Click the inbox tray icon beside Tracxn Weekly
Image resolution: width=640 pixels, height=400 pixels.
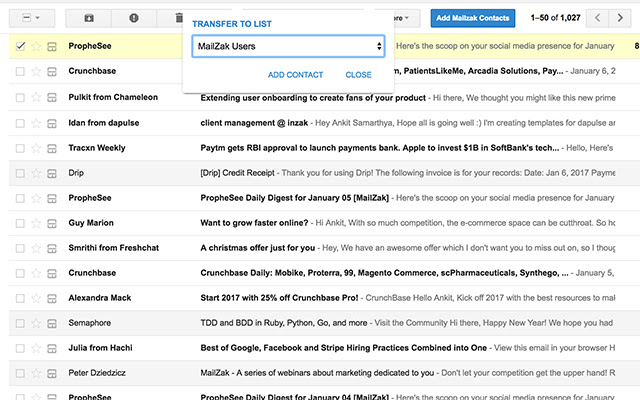pyautogui.click(x=52, y=148)
